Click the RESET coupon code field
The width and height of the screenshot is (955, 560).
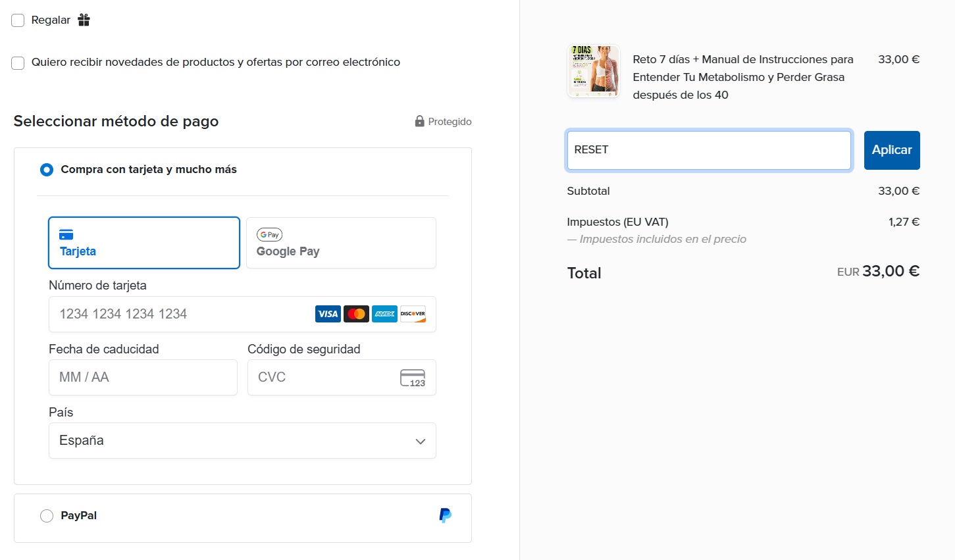pos(710,150)
